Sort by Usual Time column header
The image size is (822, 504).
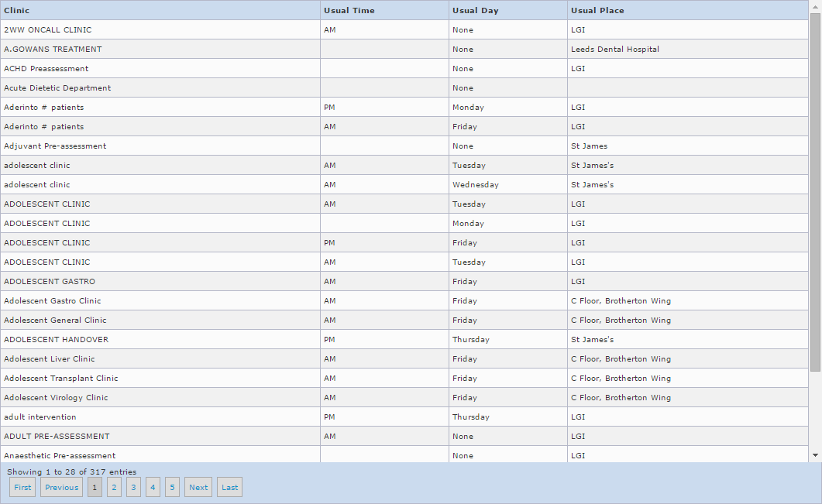tap(349, 11)
